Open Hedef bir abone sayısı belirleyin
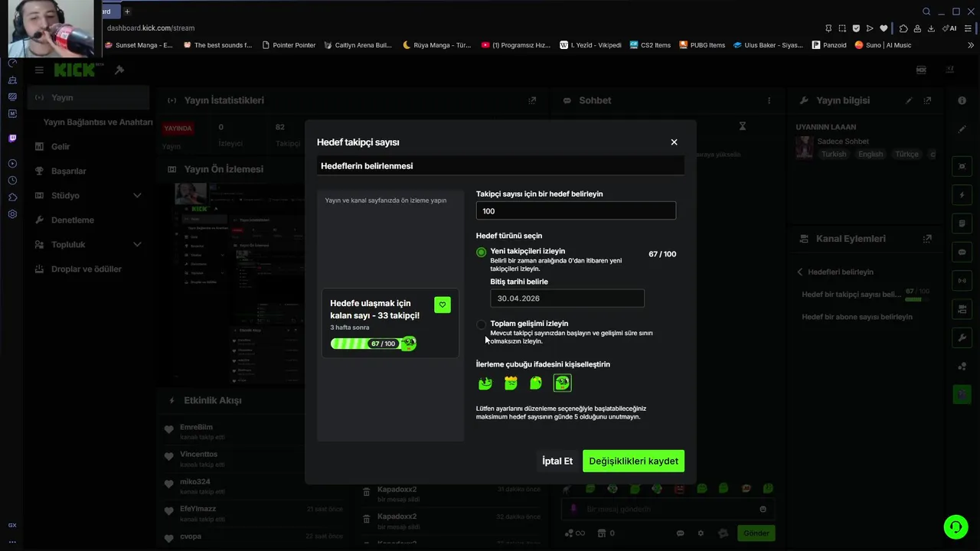 point(857,317)
